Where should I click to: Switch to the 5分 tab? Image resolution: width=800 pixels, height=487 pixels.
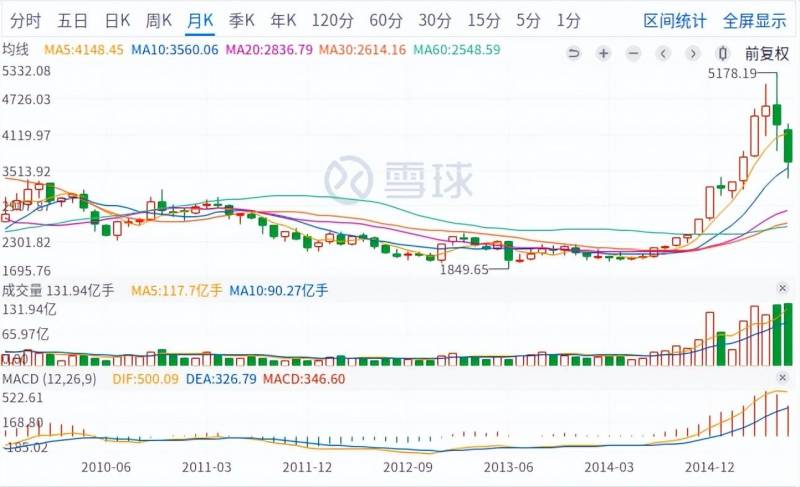pos(528,21)
